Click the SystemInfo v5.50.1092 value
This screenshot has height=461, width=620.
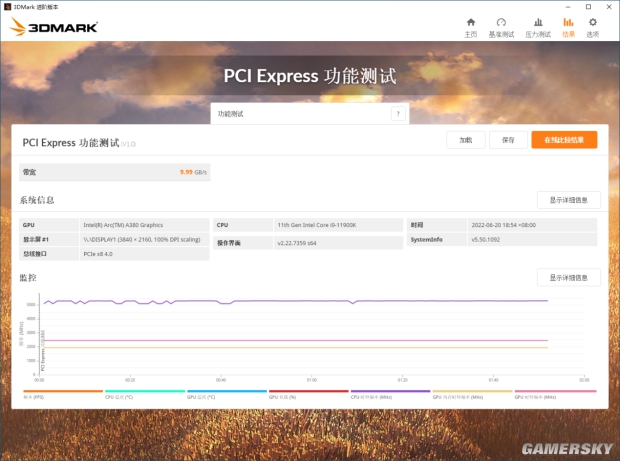pos(486,239)
